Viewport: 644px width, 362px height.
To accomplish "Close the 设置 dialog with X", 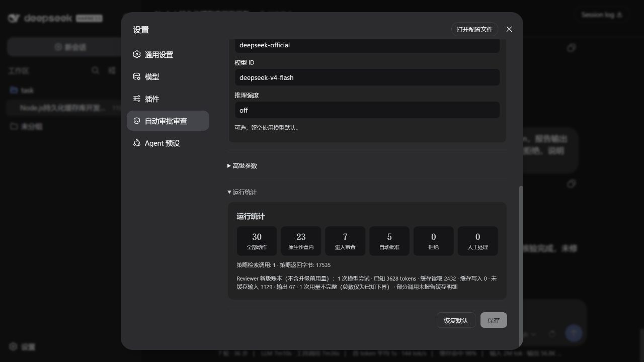I will pyautogui.click(x=509, y=29).
